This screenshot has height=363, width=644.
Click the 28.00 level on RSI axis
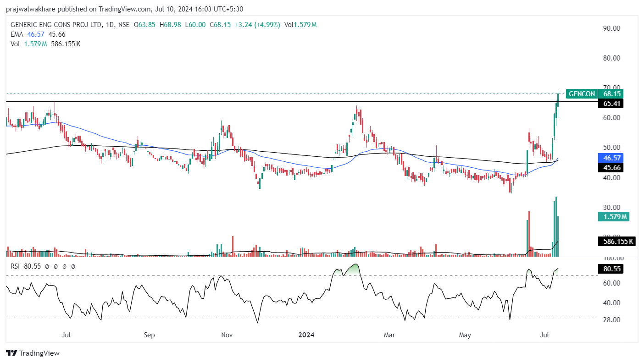point(611,319)
